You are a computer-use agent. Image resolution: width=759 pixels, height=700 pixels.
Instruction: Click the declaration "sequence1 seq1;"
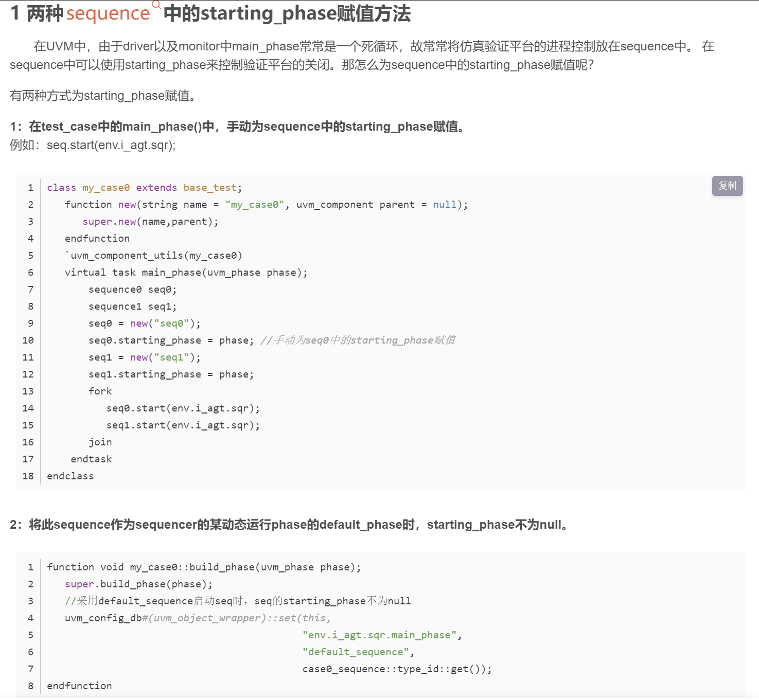click(132, 307)
